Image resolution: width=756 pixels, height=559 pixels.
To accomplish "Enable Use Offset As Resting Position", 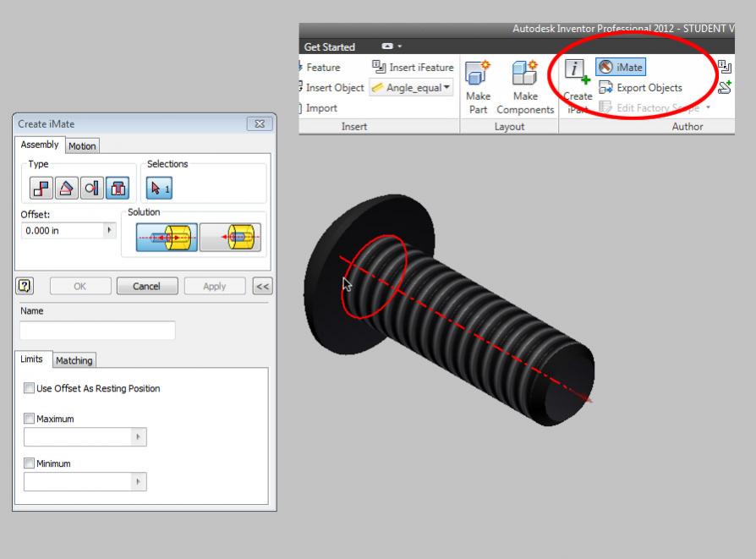I will pos(30,389).
